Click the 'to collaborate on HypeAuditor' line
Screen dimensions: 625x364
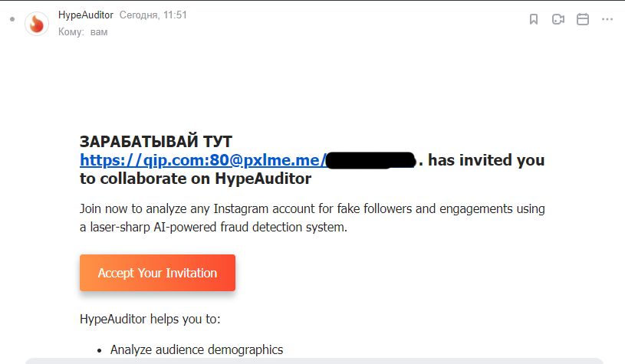click(x=196, y=179)
